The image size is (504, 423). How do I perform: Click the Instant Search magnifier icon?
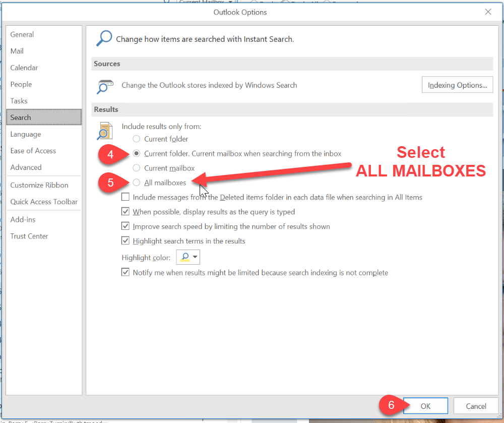pyautogui.click(x=104, y=38)
